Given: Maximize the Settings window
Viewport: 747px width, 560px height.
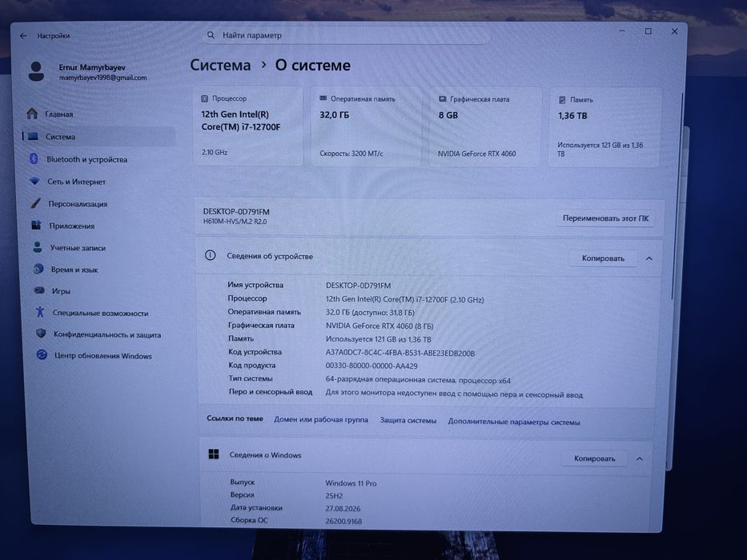Looking at the screenshot, I should point(648,31).
